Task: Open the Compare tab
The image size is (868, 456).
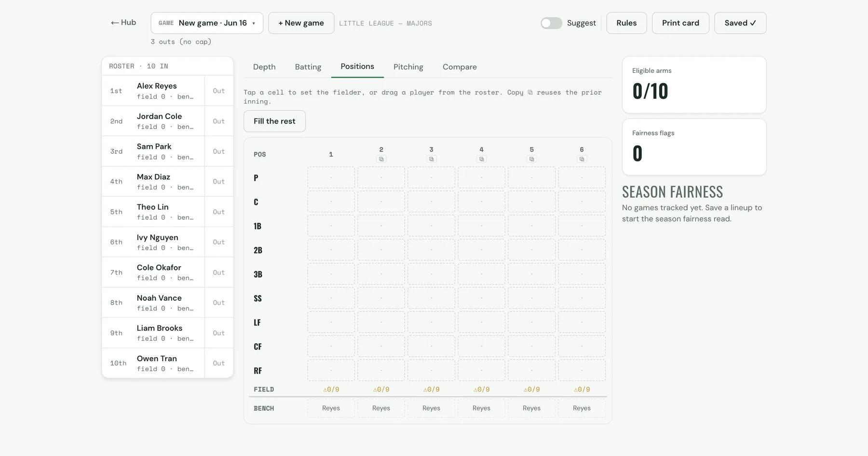Action: click(x=460, y=67)
